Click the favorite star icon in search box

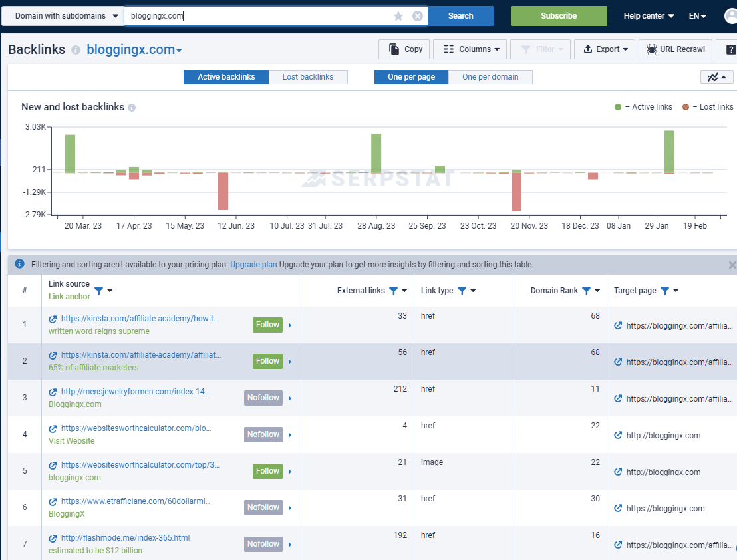click(398, 16)
